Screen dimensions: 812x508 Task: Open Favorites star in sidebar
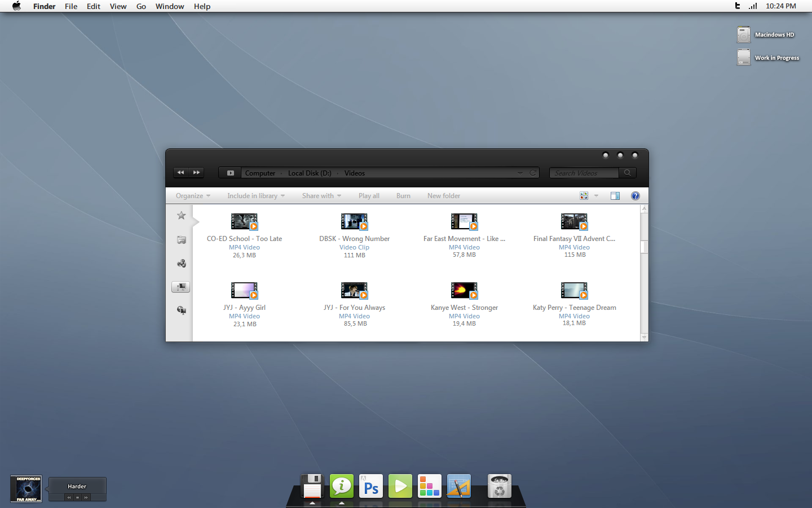pos(181,216)
